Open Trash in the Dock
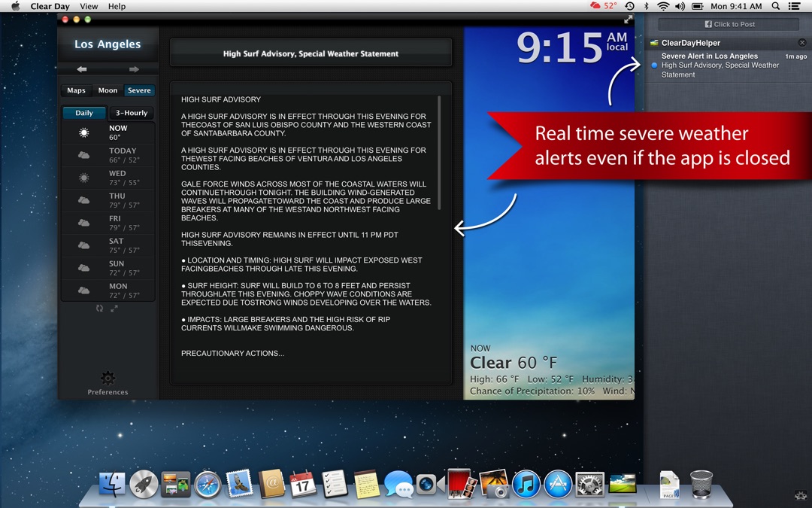 [x=701, y=484]
